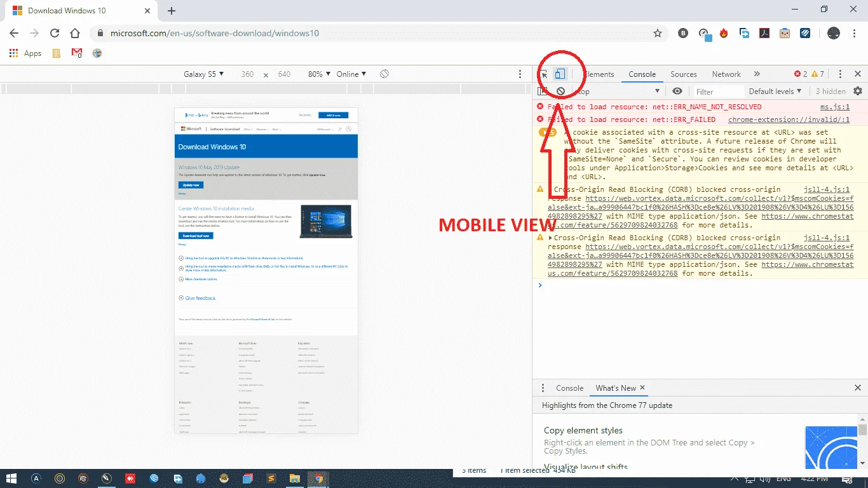Toggle the device toolbar mobile view icon
The height and width of the screenshot is (488, 868).
point(560,74)
